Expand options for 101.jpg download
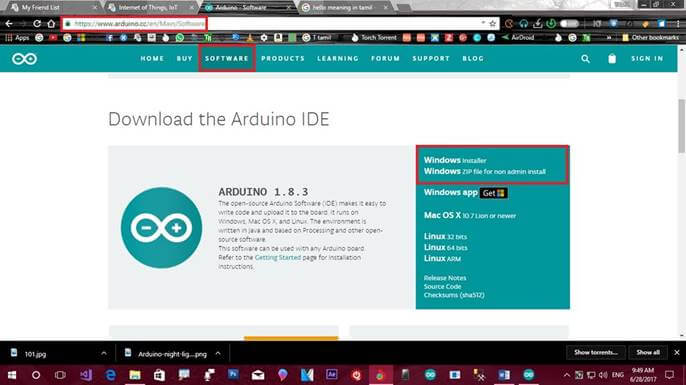 (x=104, y=353)
